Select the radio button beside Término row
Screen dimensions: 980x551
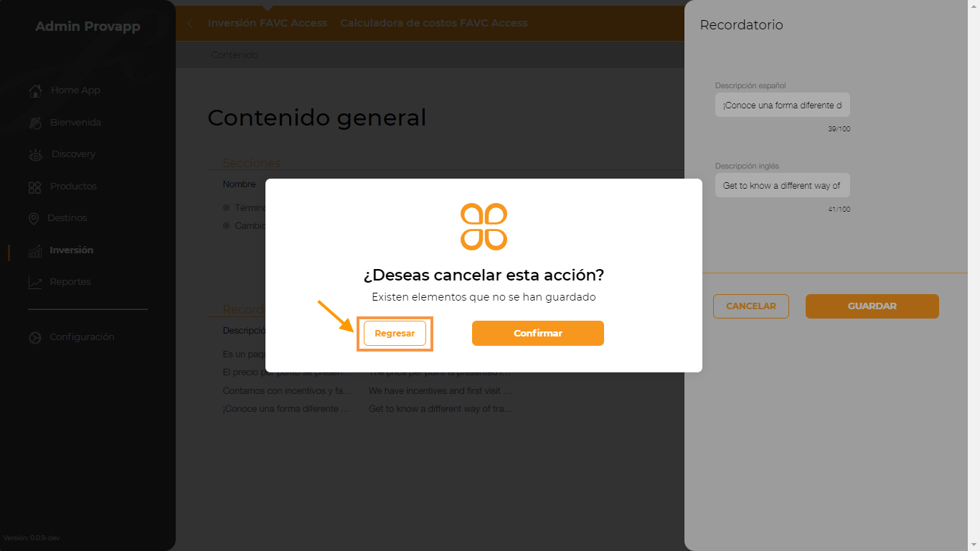pyautogui.click(x=227, y=208)
